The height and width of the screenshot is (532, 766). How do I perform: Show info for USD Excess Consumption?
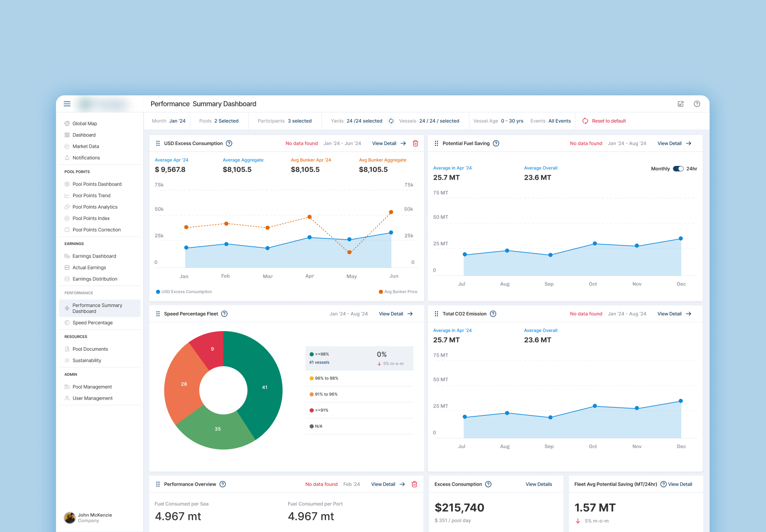229,143
